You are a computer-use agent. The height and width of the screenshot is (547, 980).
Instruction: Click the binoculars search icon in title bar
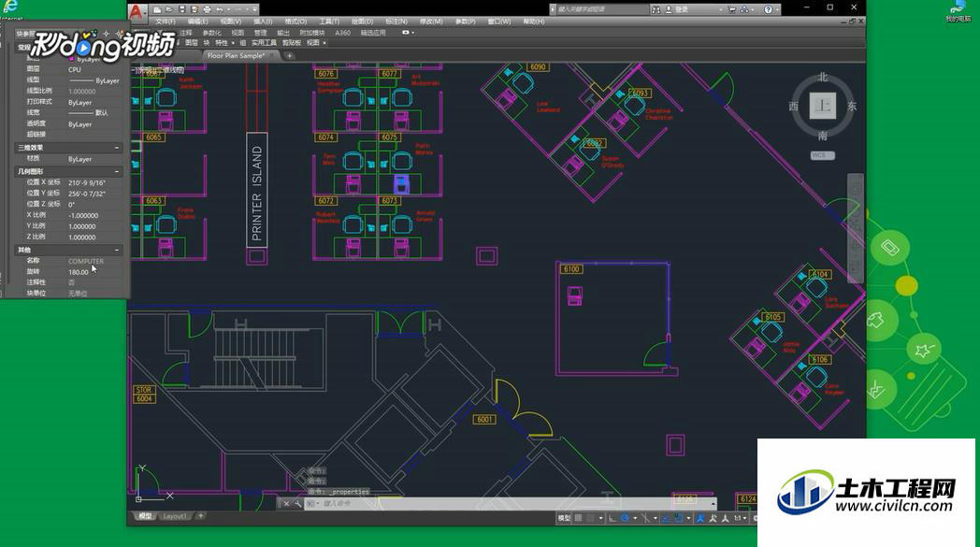pos(656,9)
